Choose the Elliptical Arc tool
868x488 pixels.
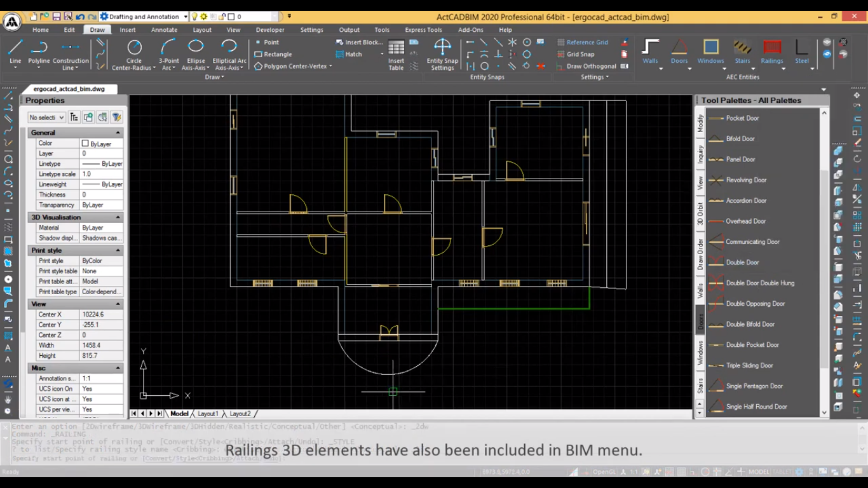pos(229,54)
